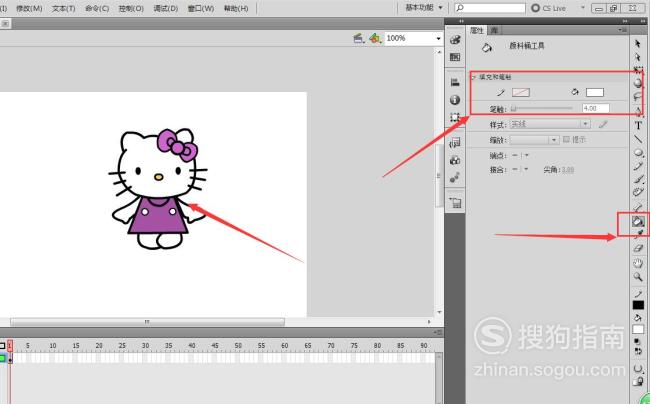Click the stroke color swatch in properties
The image size is (650, 404).
[x=521, y=92]
